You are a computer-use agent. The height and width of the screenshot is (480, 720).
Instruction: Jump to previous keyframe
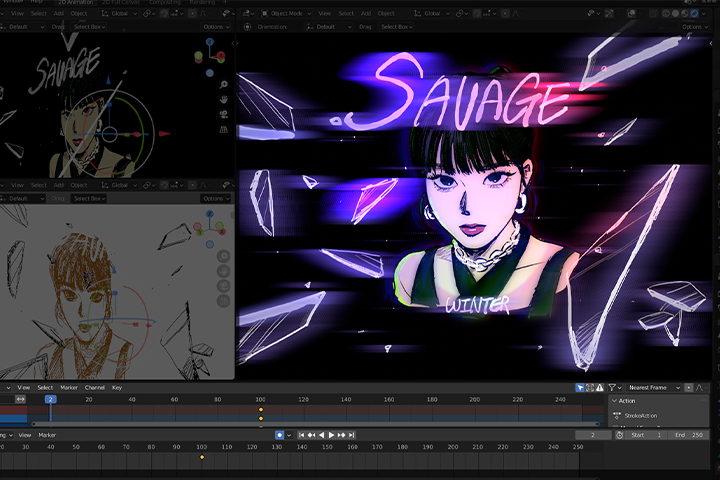tap(311, 435)
